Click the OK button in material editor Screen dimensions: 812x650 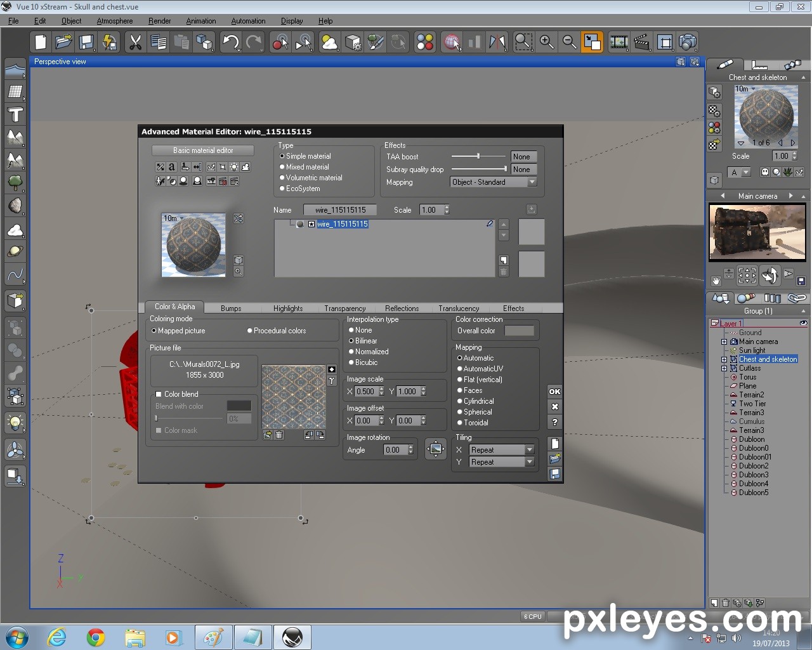point(554,392)
